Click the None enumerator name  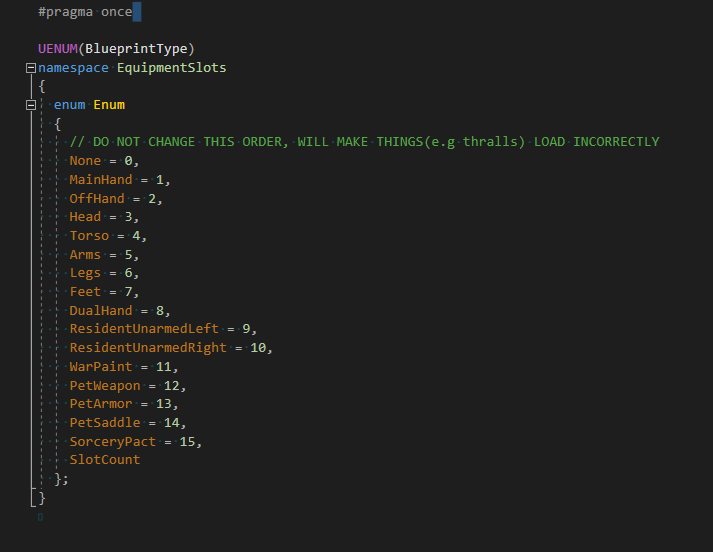pyautogui.click(x=85, y=161)
